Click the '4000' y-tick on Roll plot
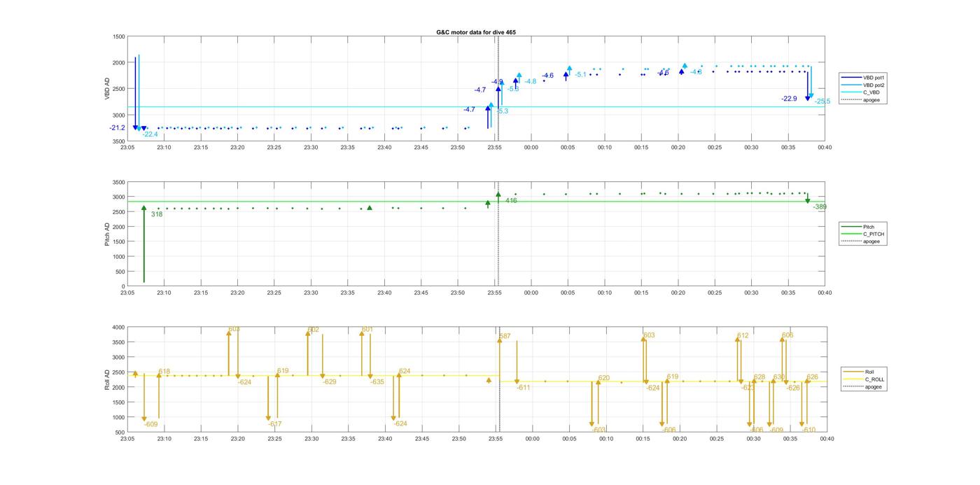 (x=119, y=328)
